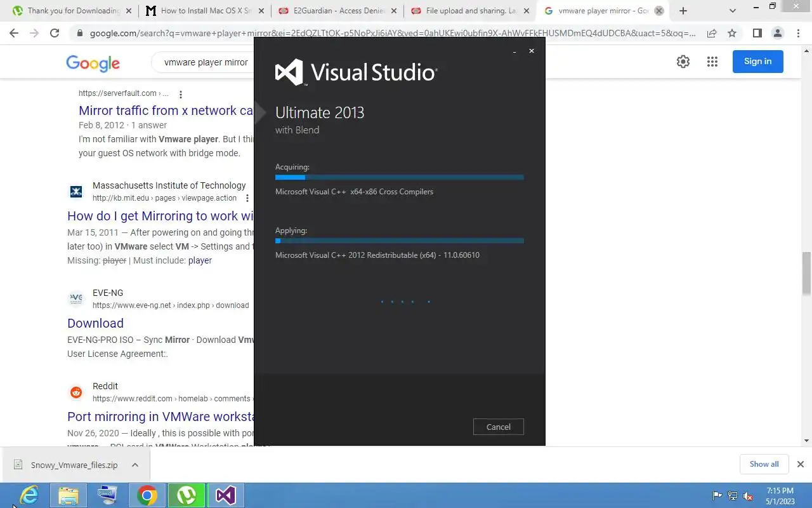Click the 'player' must include link

pos(200,260)
